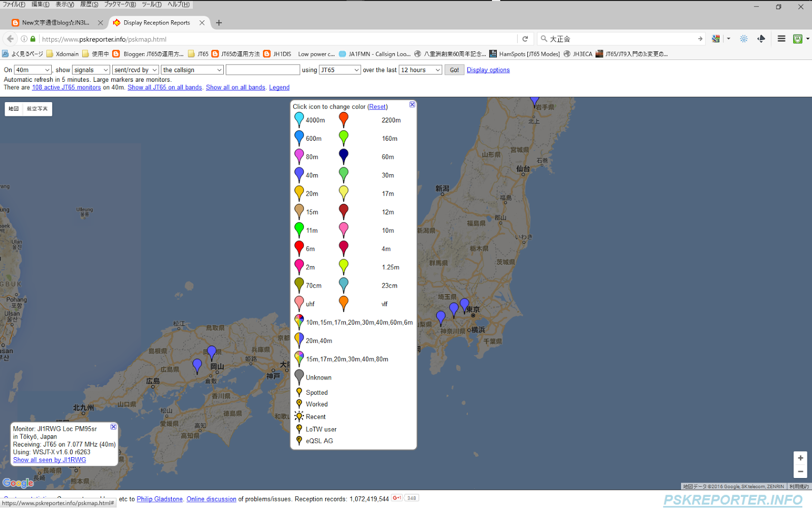Open the Show all seen by JI1RWG link

click(x=49, y=460)
